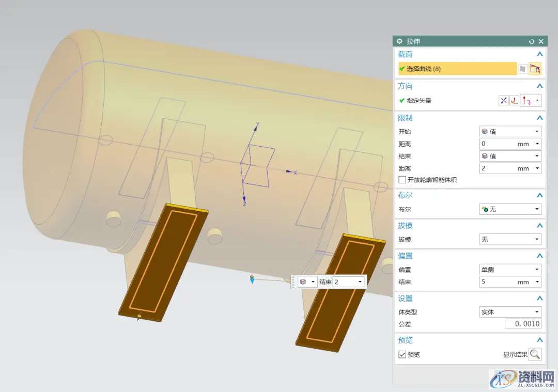Open the 体类型 dropdown showing 实体
558x392 pixels.
[510, 312]
